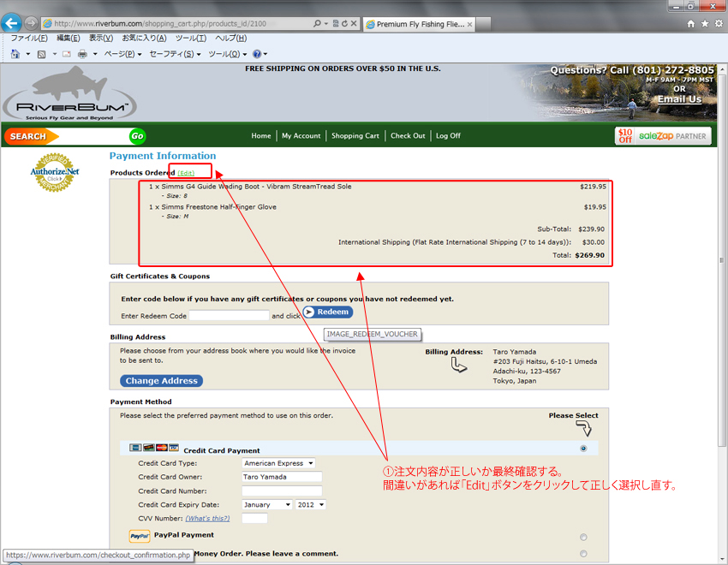Open the 表示(V) menu
Image resolution: width=728 pixels, height=565 pixels.
pyautogui.click(x=101, y=38)
